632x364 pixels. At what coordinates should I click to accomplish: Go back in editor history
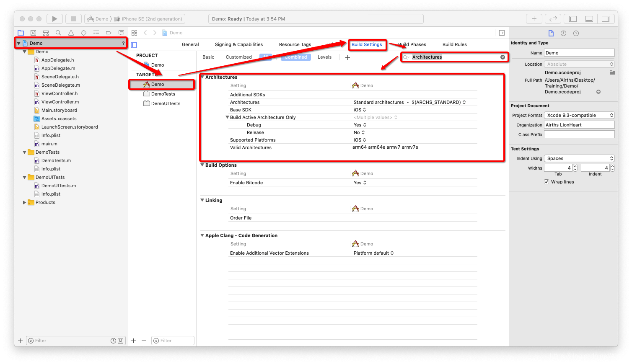145,33
